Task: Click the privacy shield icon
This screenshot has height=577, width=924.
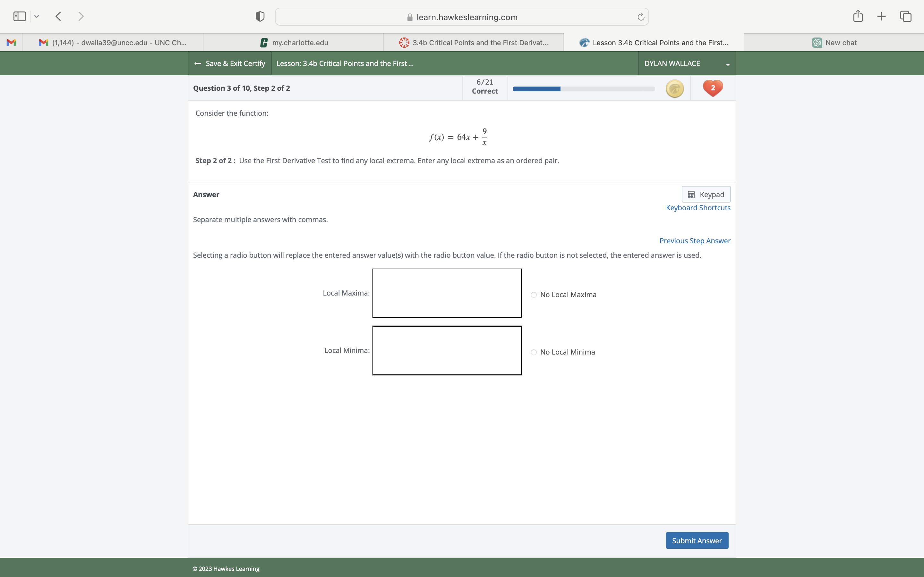Action: [260, 16]
